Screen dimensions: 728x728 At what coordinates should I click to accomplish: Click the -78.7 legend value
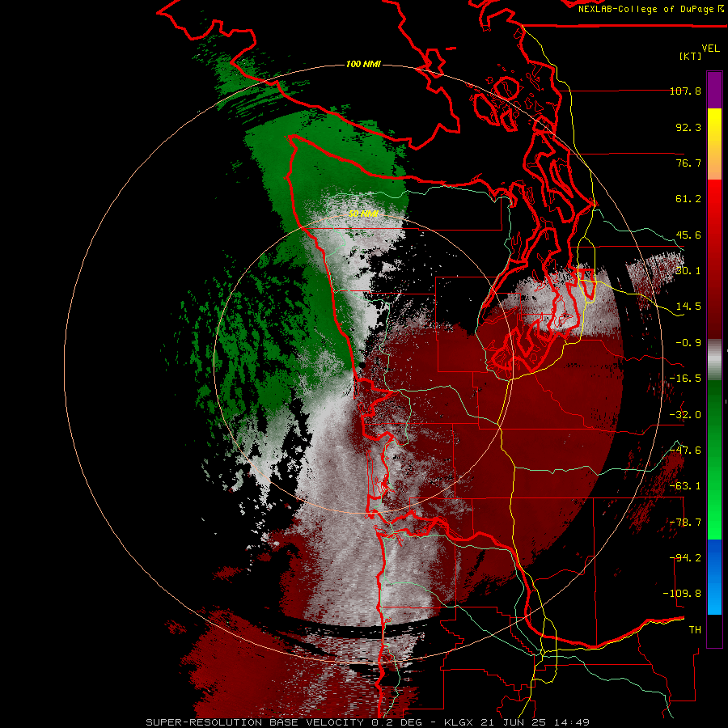[685, 523]
